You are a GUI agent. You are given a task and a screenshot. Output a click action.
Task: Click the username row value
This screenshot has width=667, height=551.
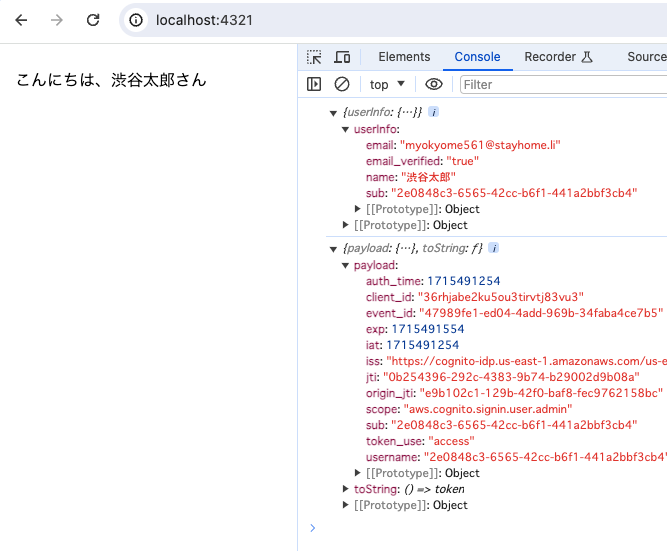pos(545,457)
